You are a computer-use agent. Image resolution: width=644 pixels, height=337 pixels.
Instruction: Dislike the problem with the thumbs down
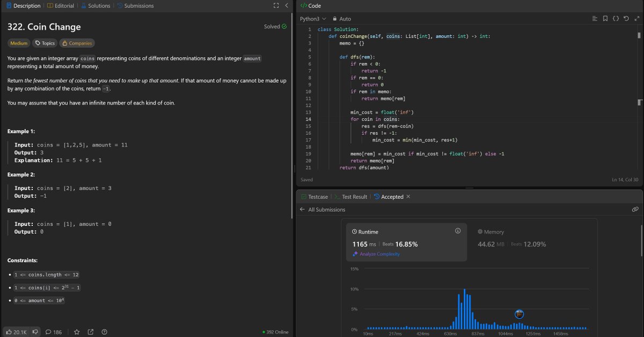(36, 332)
